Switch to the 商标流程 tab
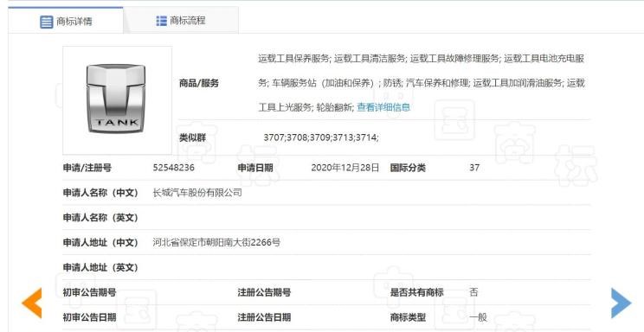Image resolution: width=644 pixels, height=332 pixels. (x=181, y=21)
